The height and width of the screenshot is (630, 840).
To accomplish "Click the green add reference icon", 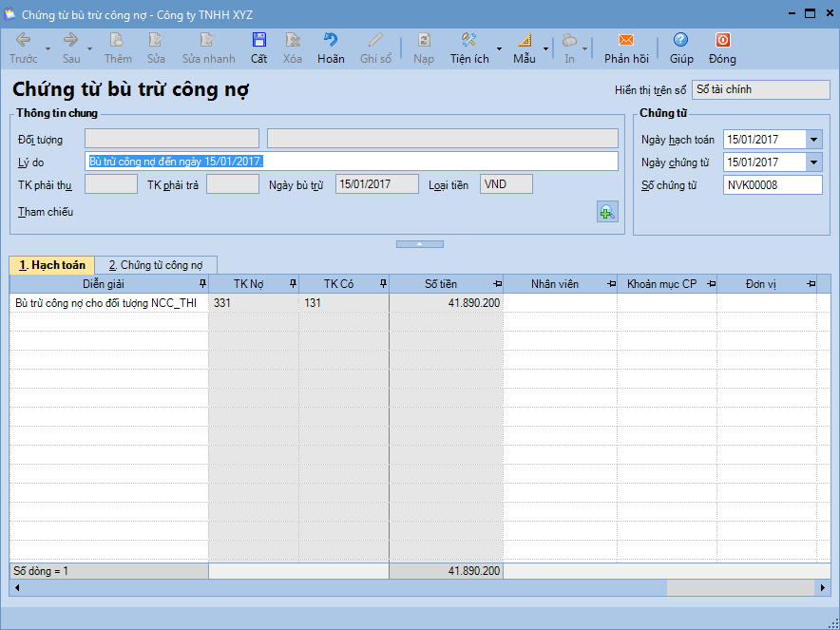I will point(606,212).
